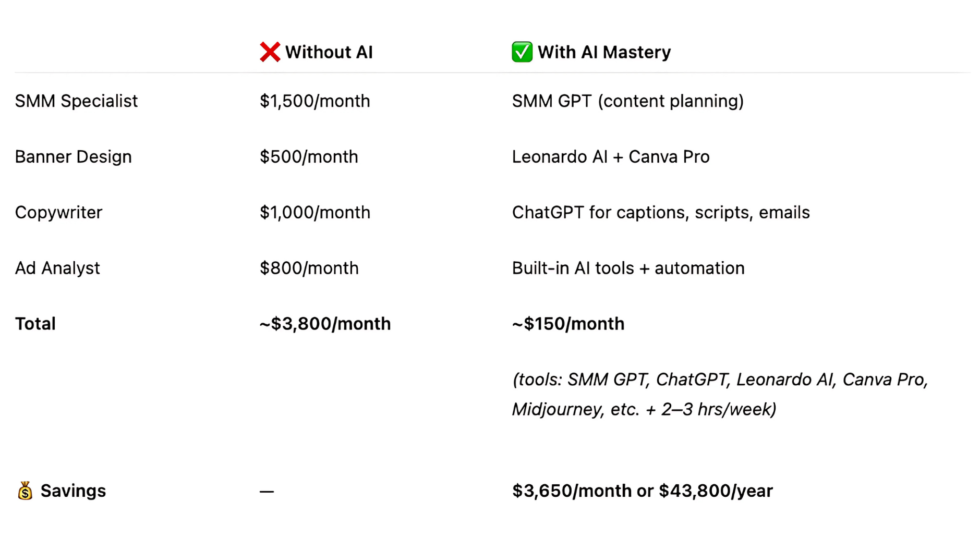980x551 pixels.
Task: Select the Ad Analyst row label
Action: 57,268
